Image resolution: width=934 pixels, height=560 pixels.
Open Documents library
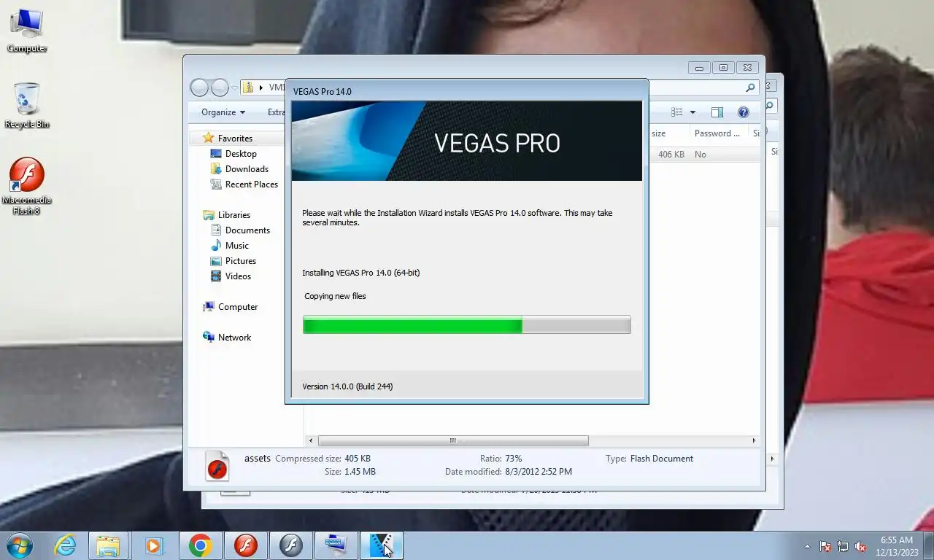[247, 230]
